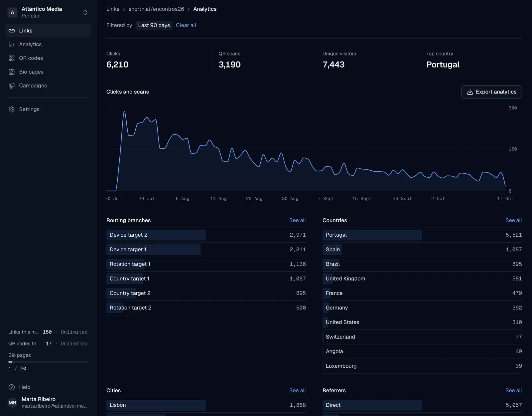This screenshot has width=532, height=416.
Task: See all Countries
Action: [513, 220]
